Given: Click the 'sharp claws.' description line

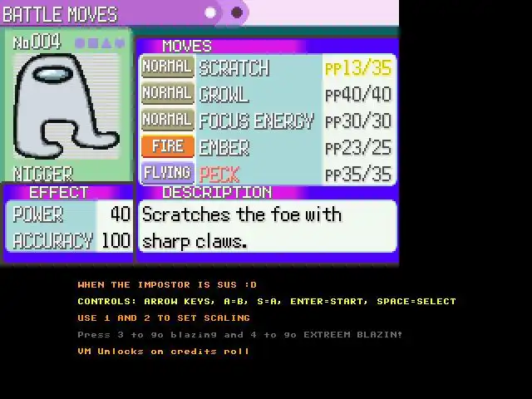Looking at the screenshot, I should coord(195,242).
